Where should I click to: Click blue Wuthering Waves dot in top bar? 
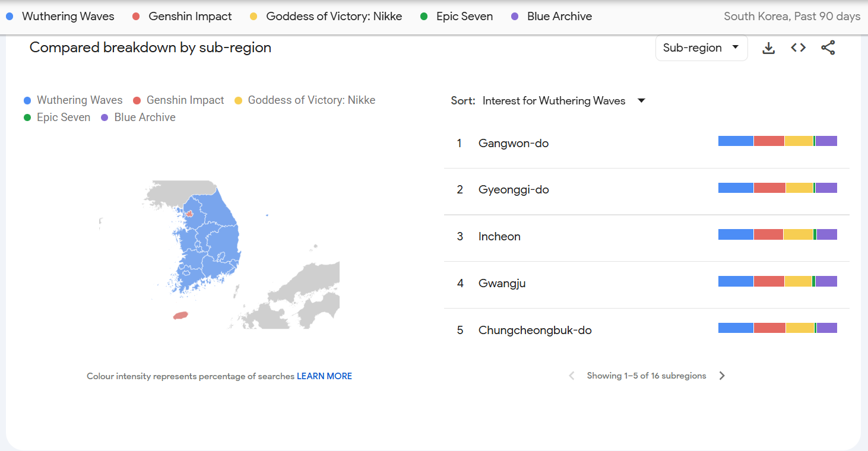(x=9, y=17)
